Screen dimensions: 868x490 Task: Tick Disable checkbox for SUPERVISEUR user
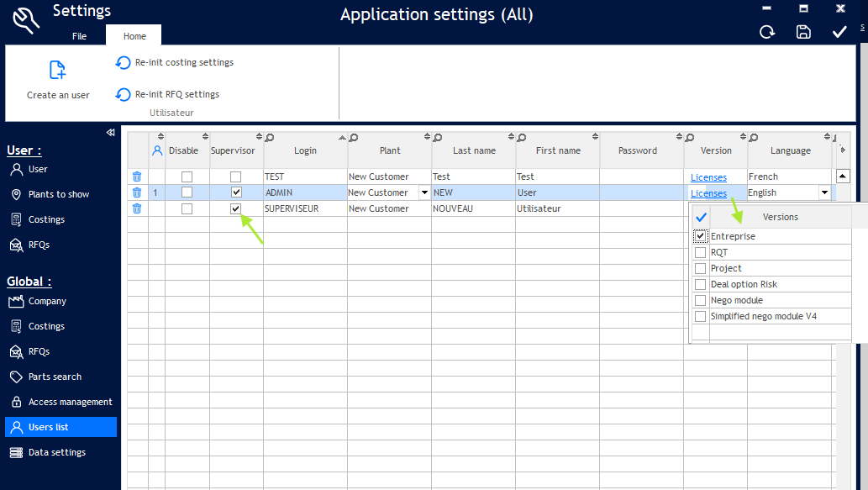click(187, 208)
